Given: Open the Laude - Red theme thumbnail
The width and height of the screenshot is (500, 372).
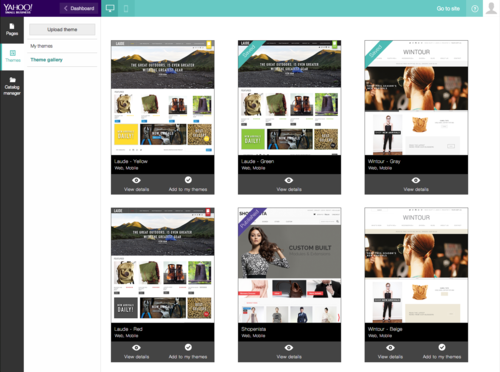Looking at the screenshot, I should pyautogui.click(x=163, y=265).
